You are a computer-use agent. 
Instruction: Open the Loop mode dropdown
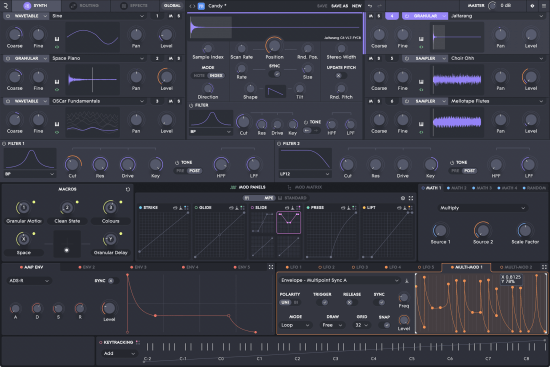click(x=295, y=325)
